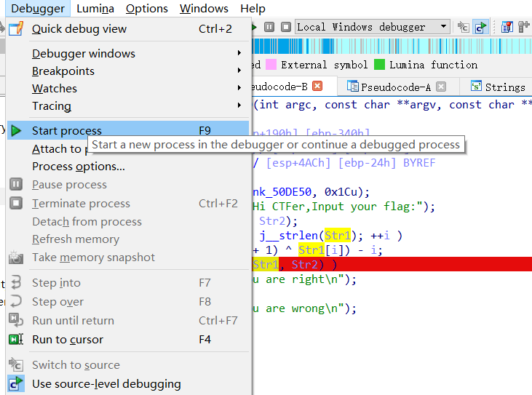The image size is (532, 395).
Task: Click the Strings tab icon
Action: (x=476, y=87)
